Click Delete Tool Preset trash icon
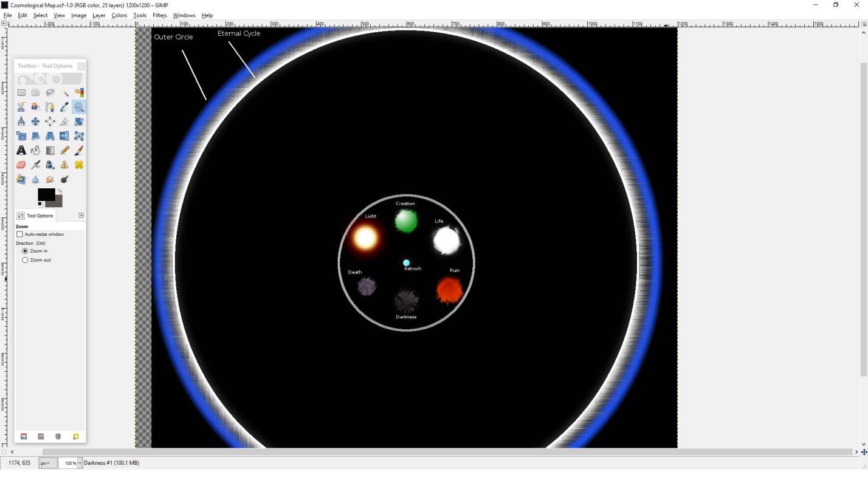 pos(58,437)
